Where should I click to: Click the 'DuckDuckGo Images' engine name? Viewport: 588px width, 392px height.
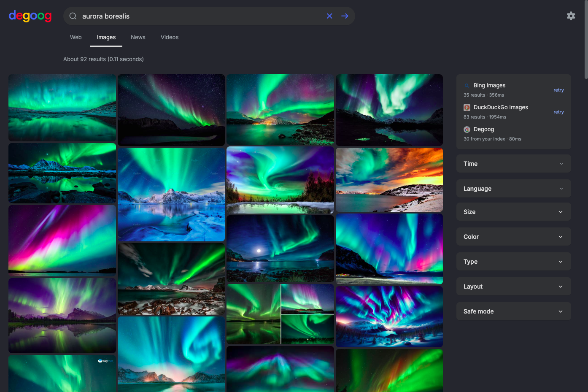tap(501, 107)
